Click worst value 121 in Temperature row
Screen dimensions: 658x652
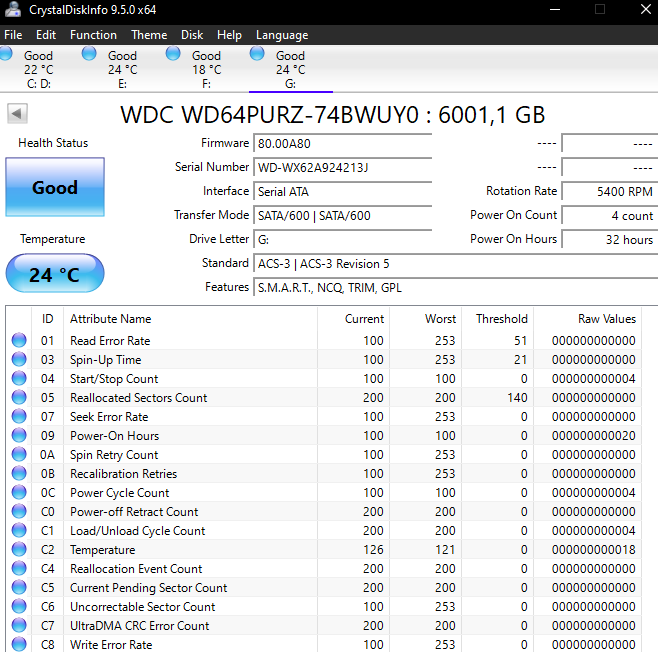pos(445,550)
